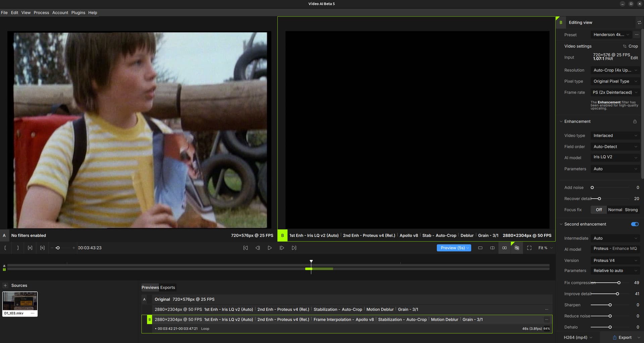Enable side-by-side view layout
Viewport: 644px width, 343px height.
[504, 248]
